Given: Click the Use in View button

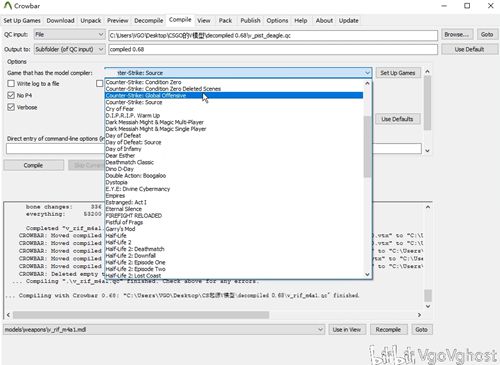Looking at the screenshot, I should click(347, 329).
